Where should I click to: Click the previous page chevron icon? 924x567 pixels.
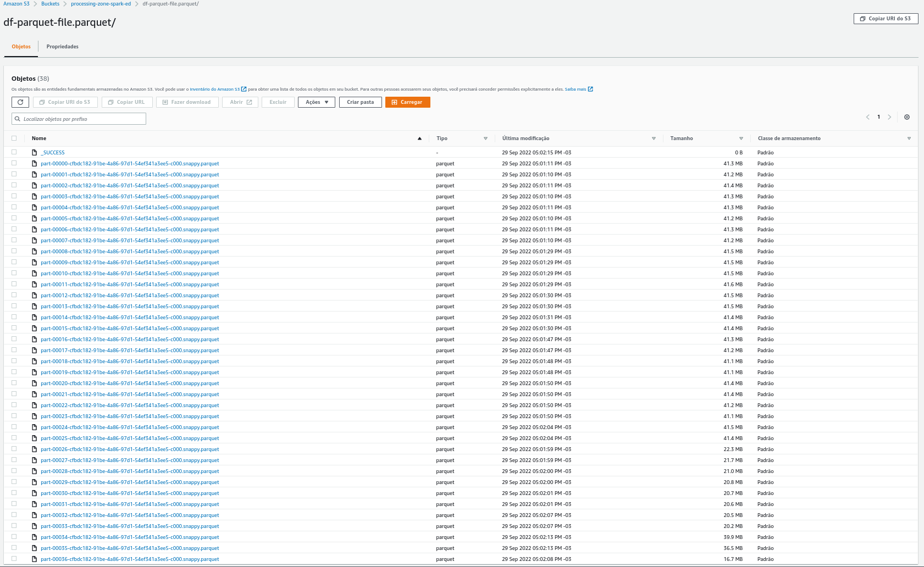[x=867, y=117]
